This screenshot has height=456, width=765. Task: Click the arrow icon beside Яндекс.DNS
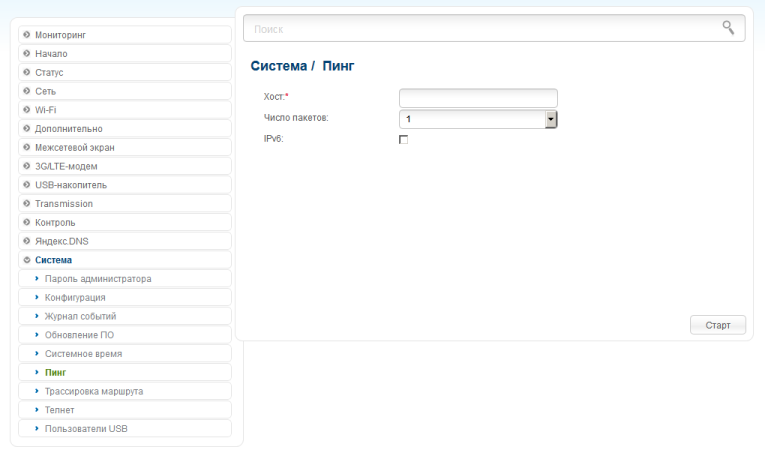click(27, 241)
